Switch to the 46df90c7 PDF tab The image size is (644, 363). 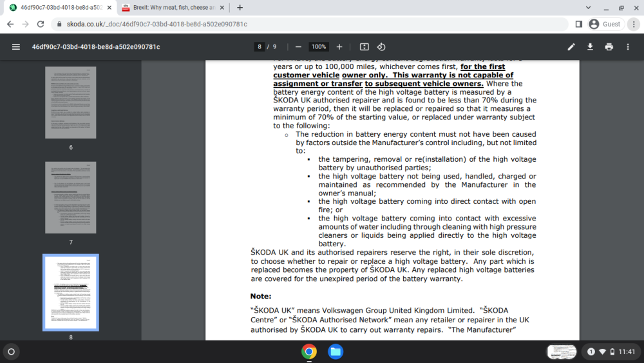(61, 7)
